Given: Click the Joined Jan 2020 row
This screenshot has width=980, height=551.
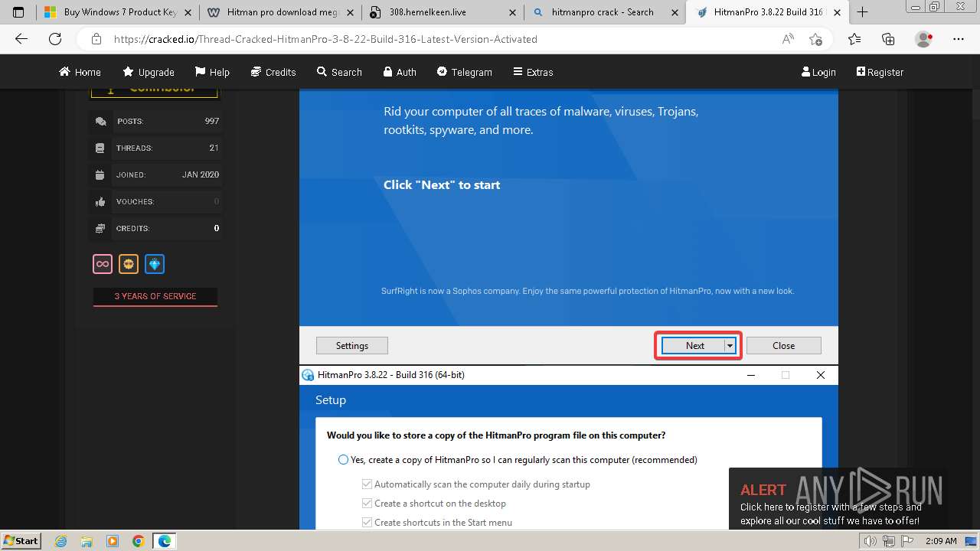Looking at the screenshot, I should point(155,174).
